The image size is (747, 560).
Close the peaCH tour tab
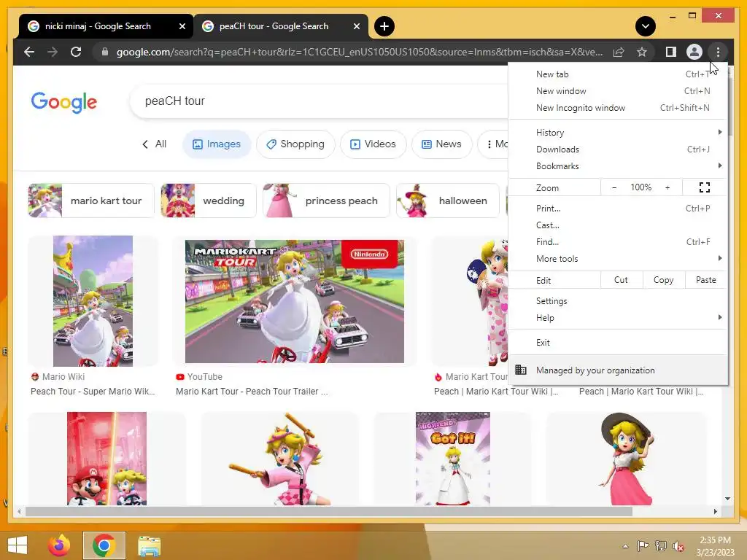pyautogui.click(x=356, y=26)
